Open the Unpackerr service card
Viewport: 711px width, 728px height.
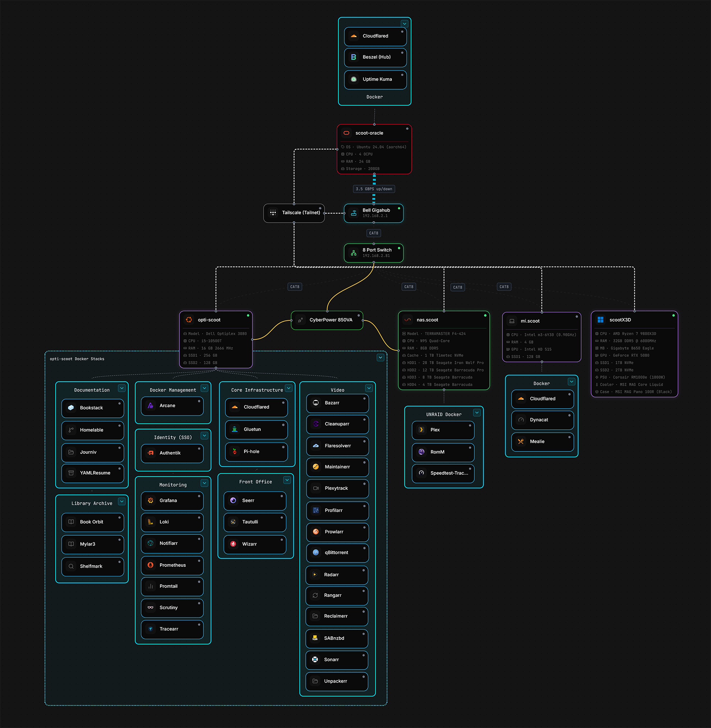coord(337,681)
